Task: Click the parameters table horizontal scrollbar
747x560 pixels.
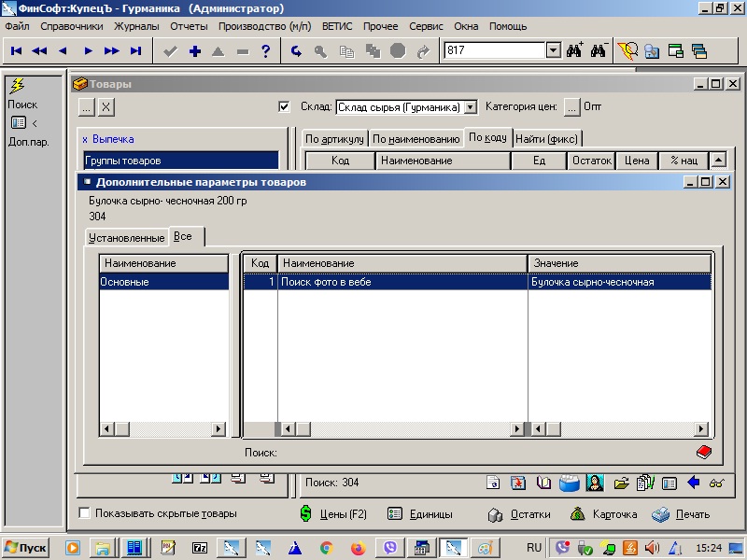Action: tap(486, 428)
